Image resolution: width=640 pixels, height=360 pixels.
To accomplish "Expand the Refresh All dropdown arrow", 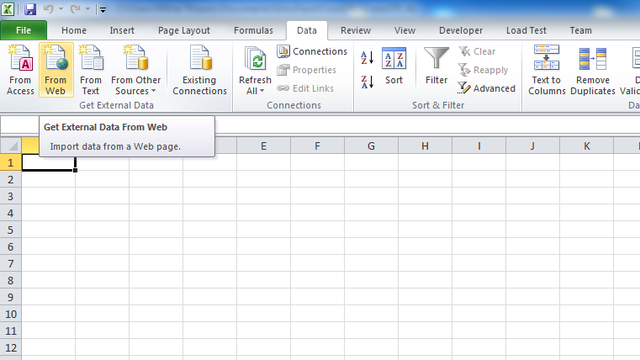I will (262, 91).
